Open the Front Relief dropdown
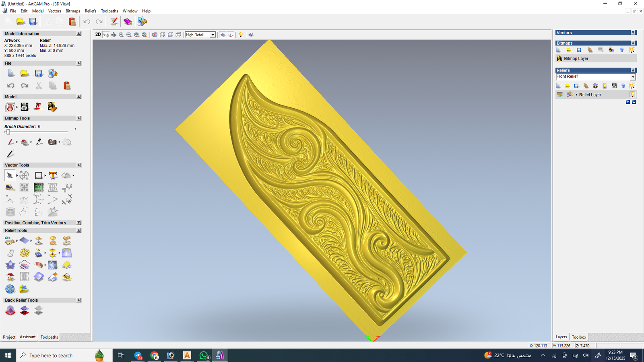 tap(633, 77)
